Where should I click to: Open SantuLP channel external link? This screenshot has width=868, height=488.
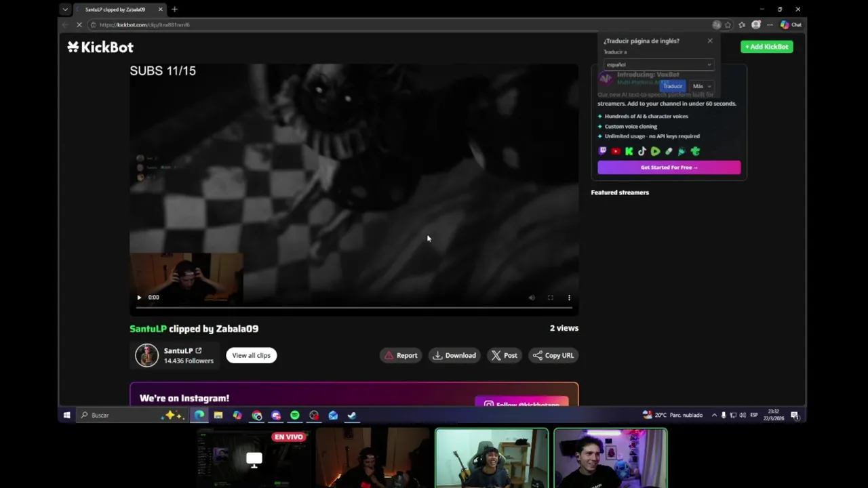pyautogui.click(x=199, y=350)
